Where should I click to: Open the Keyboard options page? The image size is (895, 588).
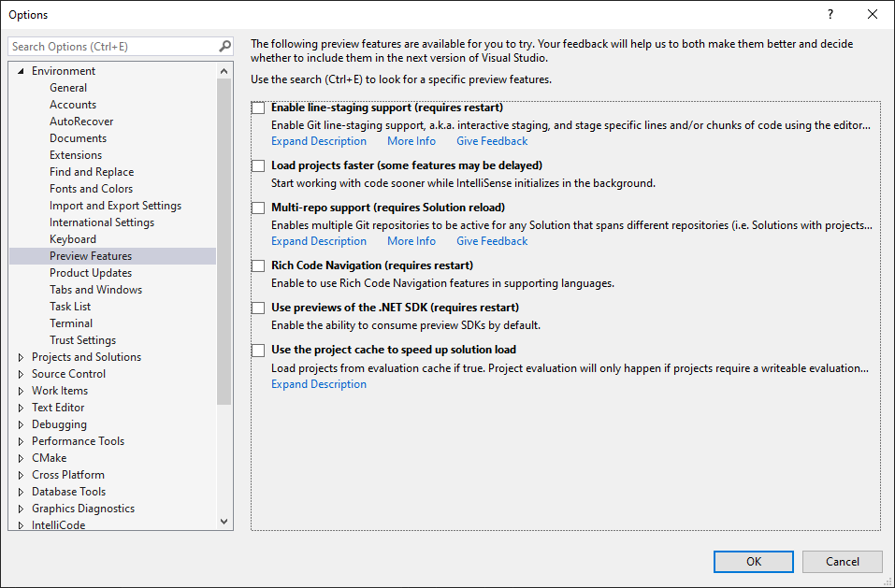(x=73, y=239)
